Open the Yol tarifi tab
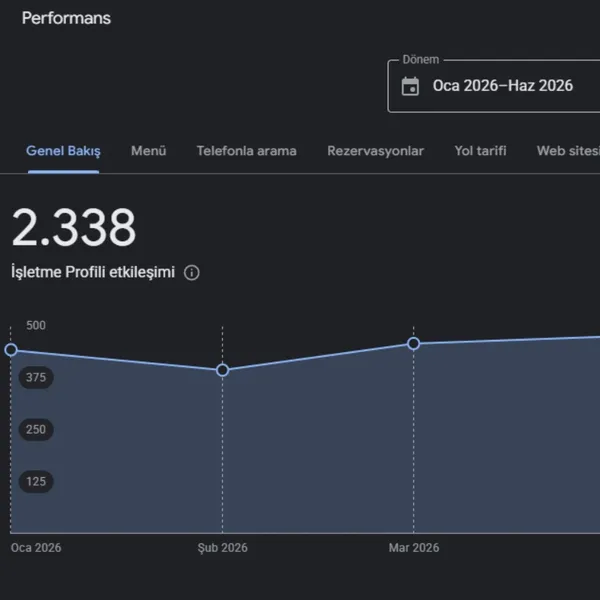The height and width of the screenshot is (600, 600). click(x=480, y=151)
